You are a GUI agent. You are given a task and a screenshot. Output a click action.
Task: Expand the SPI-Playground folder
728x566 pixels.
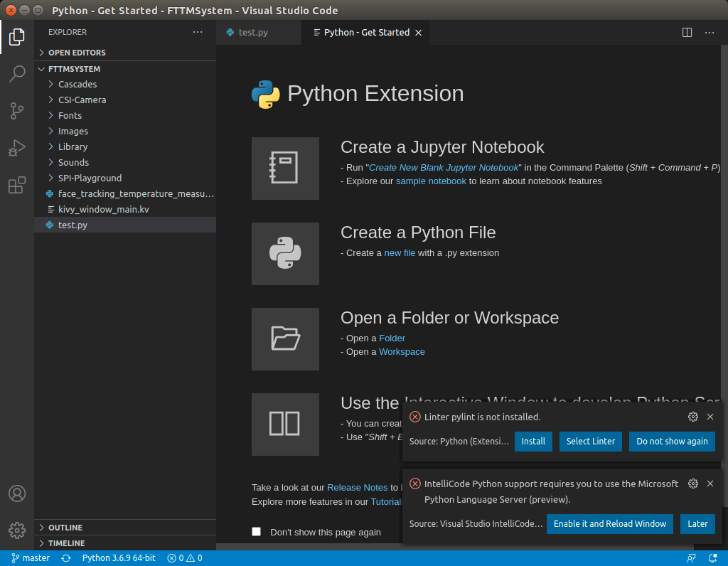pyautogui.click(x=125, y=178)
